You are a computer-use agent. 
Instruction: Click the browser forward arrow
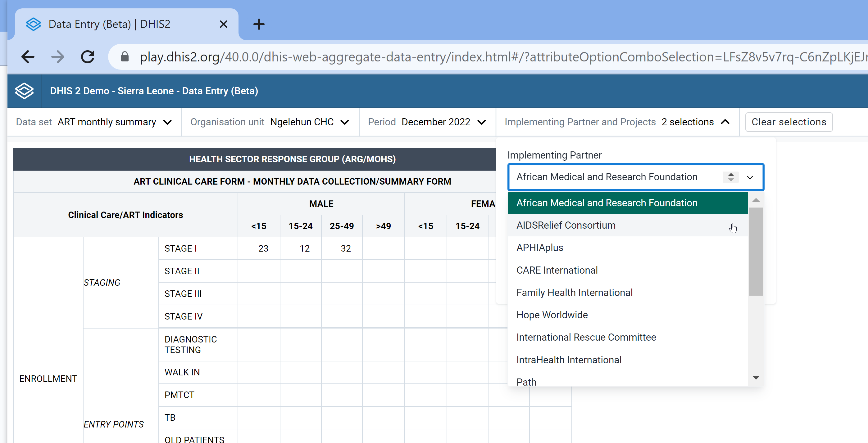(58, 57)
